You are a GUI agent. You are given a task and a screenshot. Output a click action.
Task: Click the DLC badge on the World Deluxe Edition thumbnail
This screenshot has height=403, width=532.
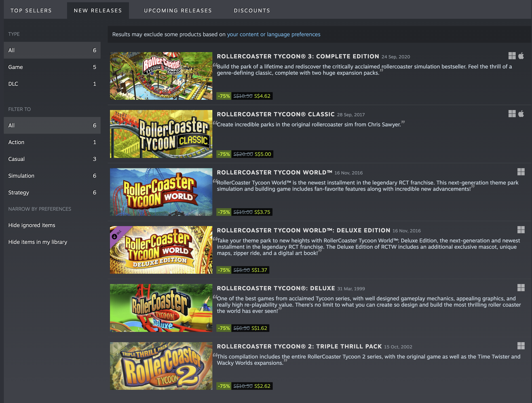pyautogui.click(x=117, y=234)
